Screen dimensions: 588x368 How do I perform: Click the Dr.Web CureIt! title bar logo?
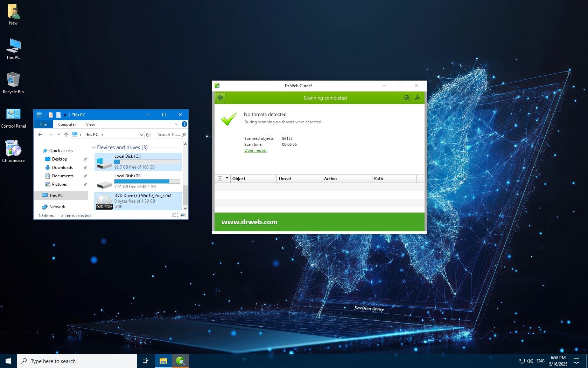217,86
